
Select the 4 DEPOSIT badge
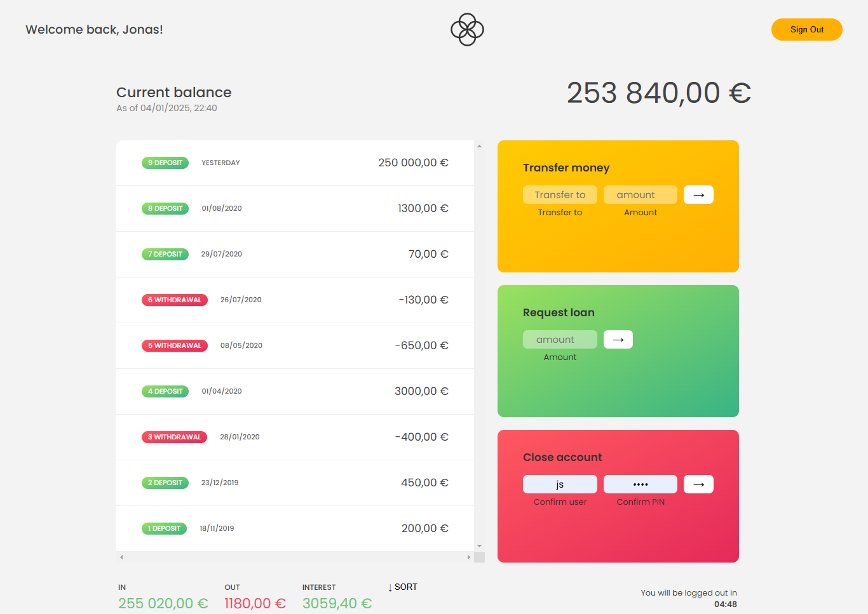click(x=165, y=391)
